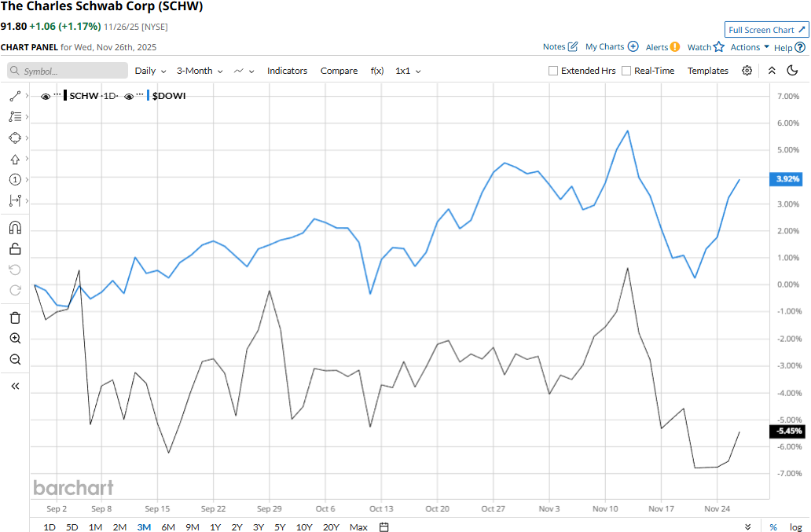Screen dimensions: 811x532
Task: Collapse the chart toolbar with up chevrons
Action: 772,71
